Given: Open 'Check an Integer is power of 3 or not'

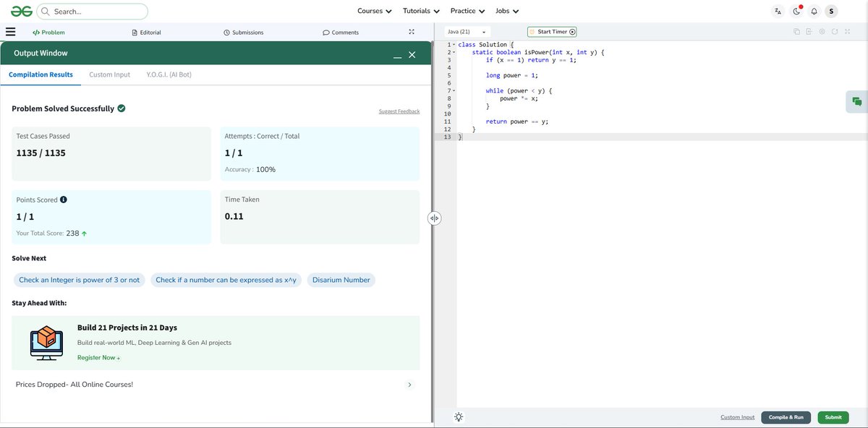Looking at the screenshot, I should (x=80, y=280).
